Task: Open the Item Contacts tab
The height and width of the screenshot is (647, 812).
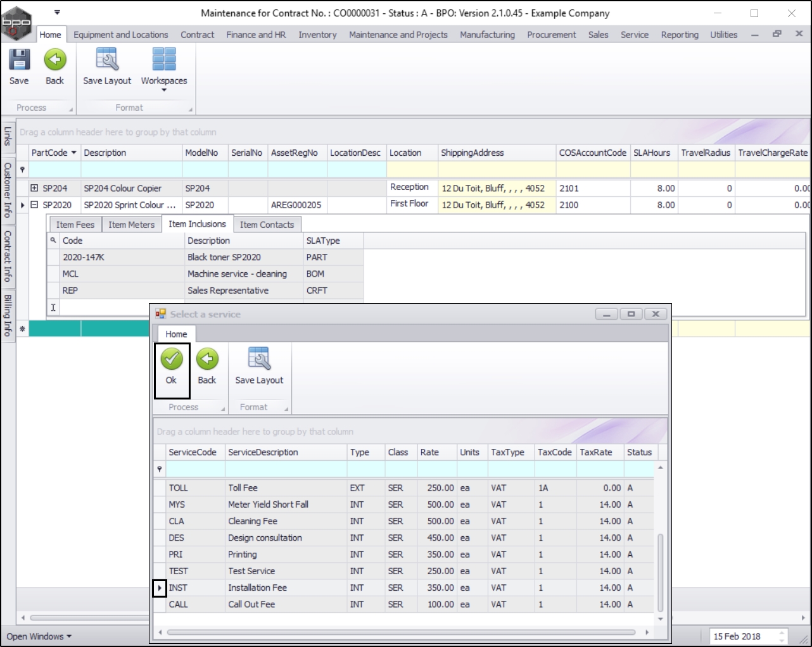Action: pos(267,225)
